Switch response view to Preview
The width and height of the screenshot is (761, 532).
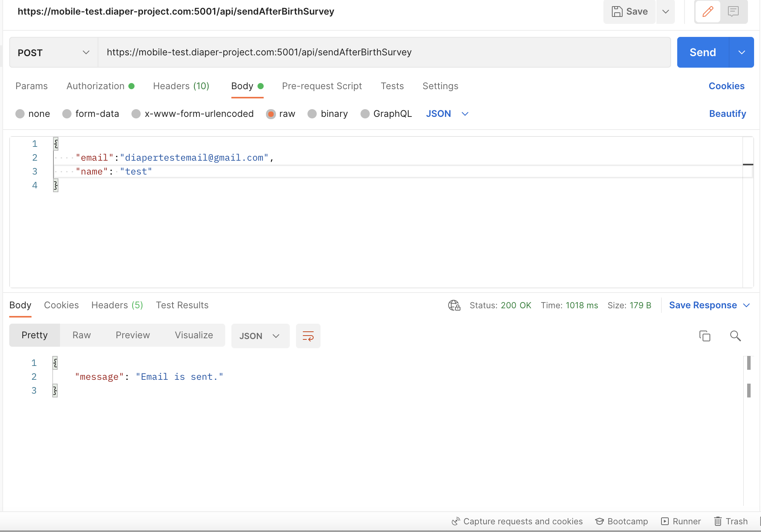[133, 335]
